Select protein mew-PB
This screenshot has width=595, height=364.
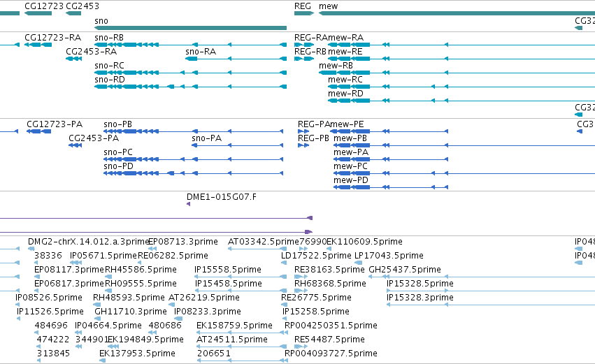pos(464,145)
